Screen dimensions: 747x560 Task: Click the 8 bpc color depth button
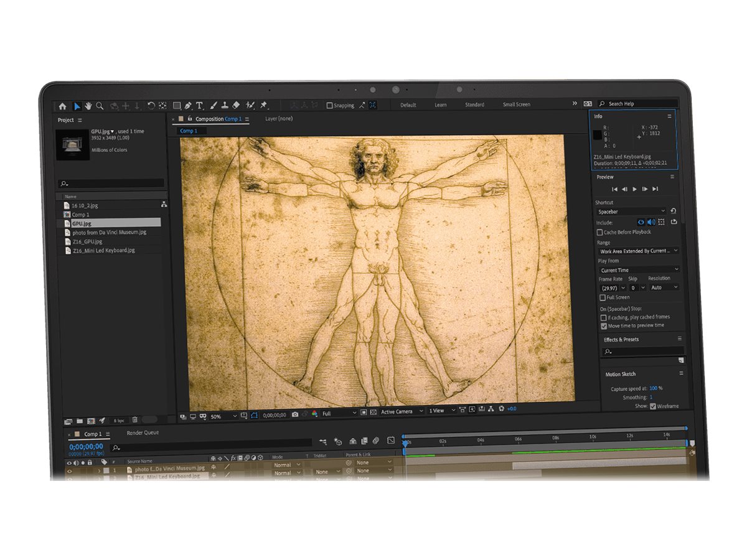pos(118,421)
